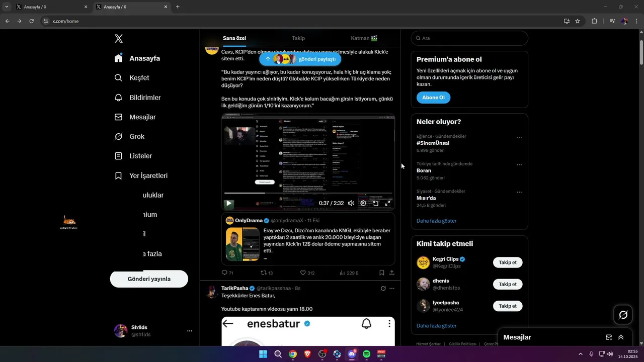Play the video in the Cavs post
Viewport: 644px width, 362px height.
tap(228, 204)
